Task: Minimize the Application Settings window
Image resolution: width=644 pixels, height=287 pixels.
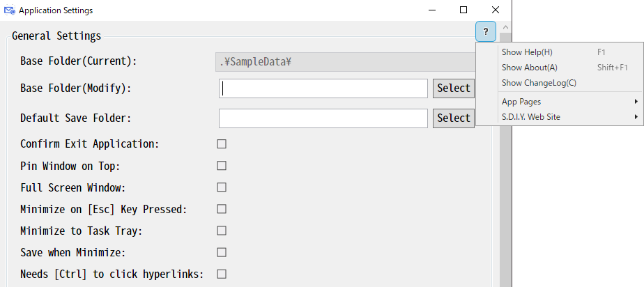Action: (x=431, y=10)
